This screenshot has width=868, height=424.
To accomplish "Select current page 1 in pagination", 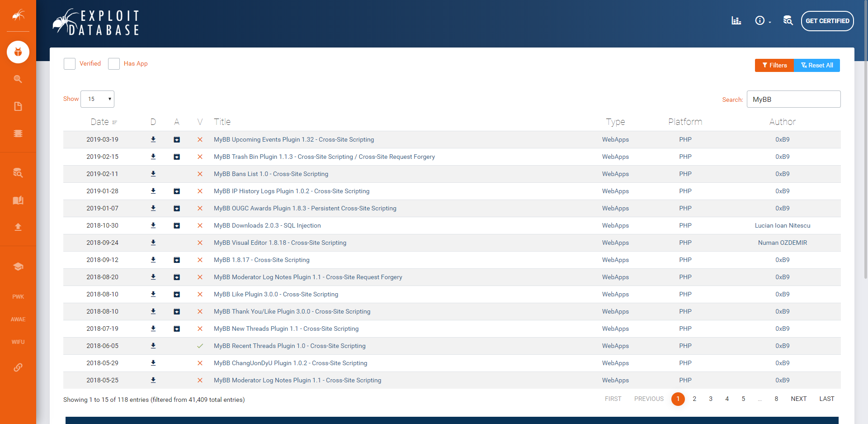I will tap(678, 399).
